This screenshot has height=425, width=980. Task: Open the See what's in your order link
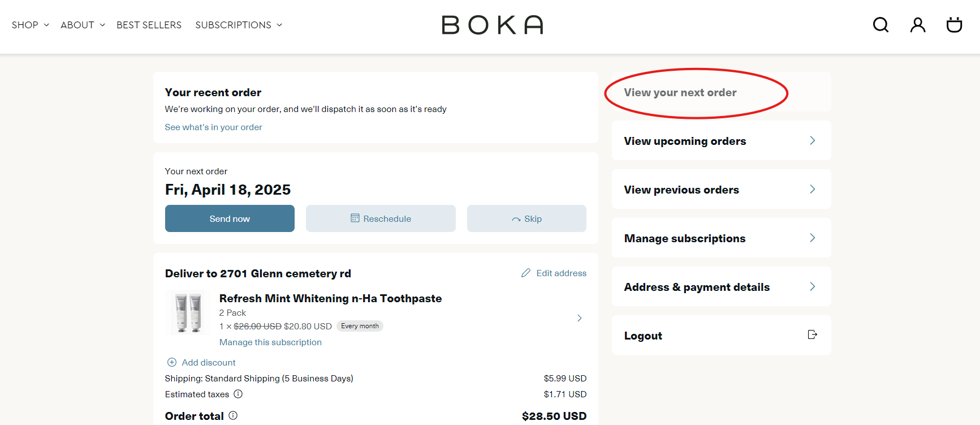(213, 127)
